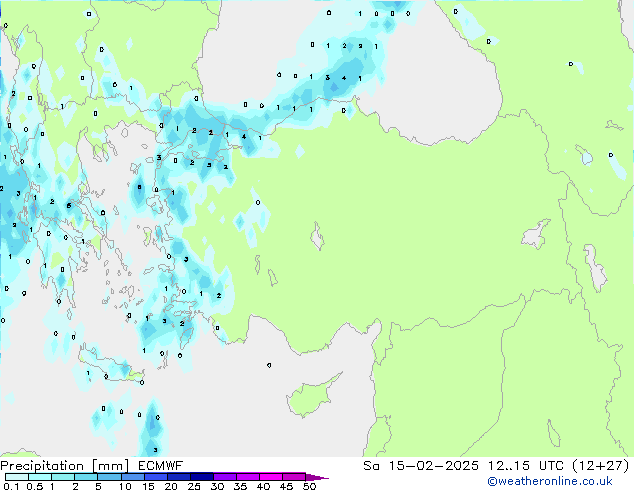
Task: Click legend value label '0.5'
Action: click(35, 486)
